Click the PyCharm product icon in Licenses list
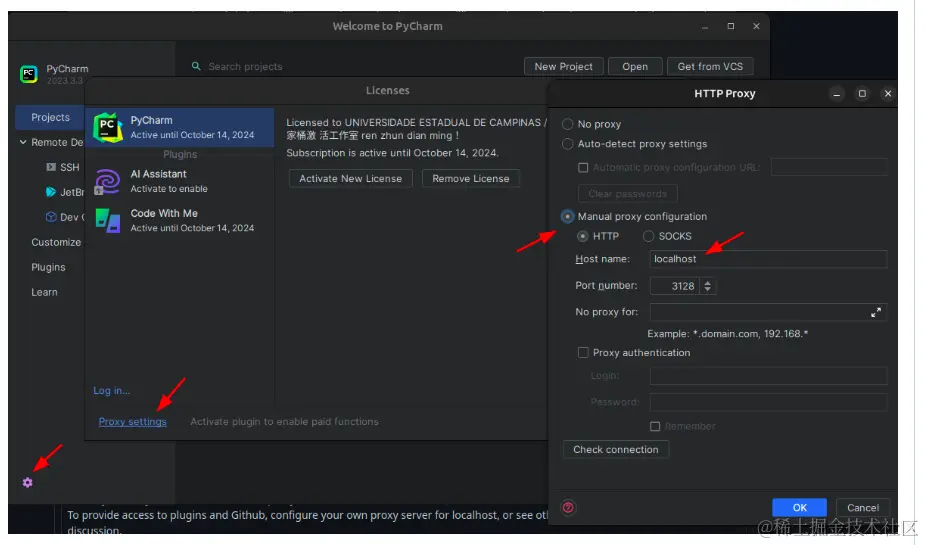 108,127
